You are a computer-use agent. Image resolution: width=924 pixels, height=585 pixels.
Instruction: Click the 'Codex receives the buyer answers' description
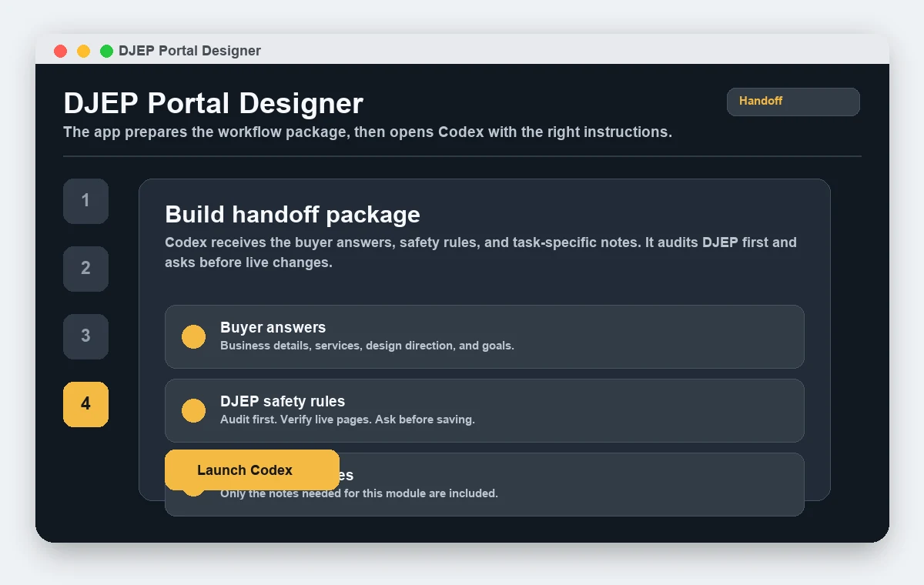[480, 252]
